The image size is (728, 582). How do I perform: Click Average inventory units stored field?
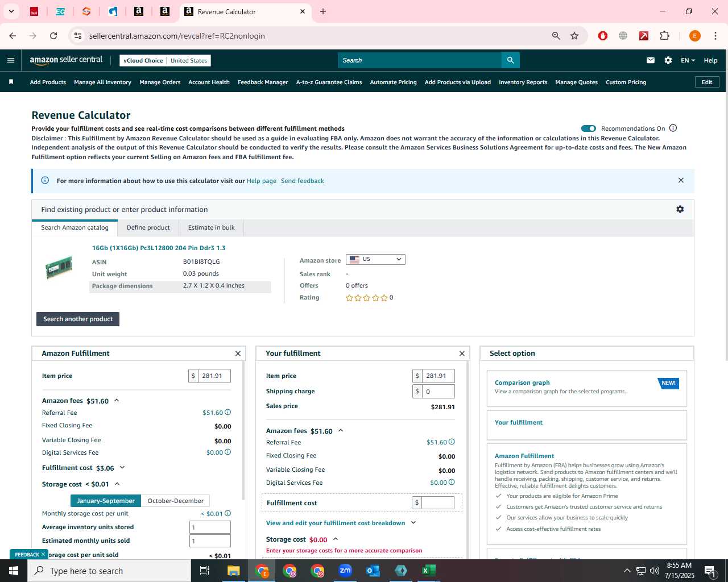point(210,527)
